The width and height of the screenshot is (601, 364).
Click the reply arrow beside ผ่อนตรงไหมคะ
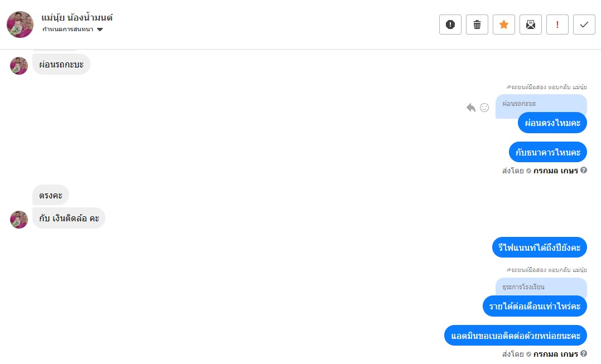(x=471, y=108)
